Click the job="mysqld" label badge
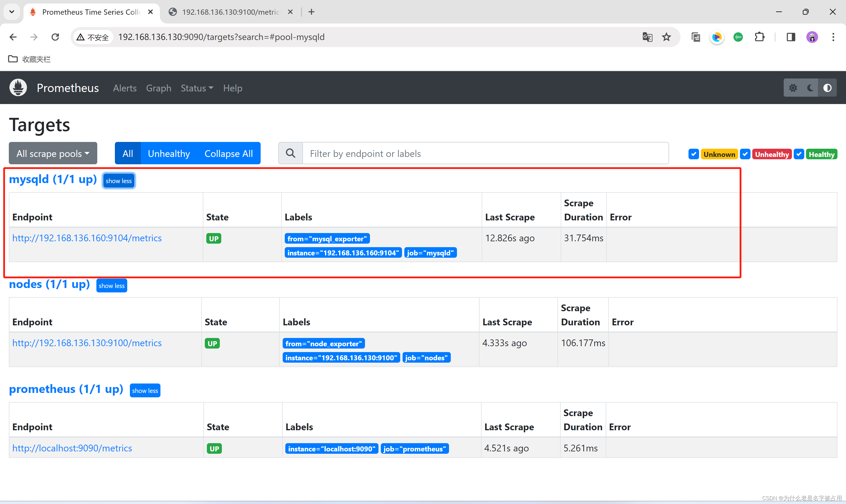Screen dimensions: 846x504 tap(430, 253)
